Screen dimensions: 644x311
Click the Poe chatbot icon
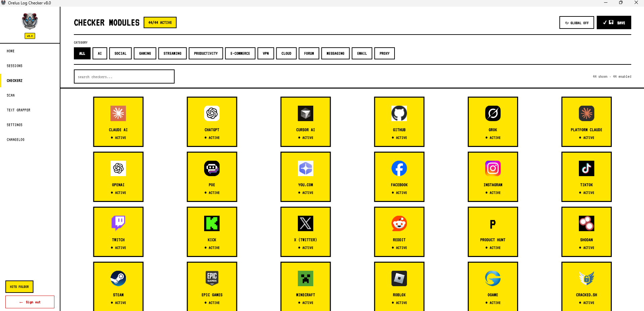pyautogui.click(x=212, y=168)
